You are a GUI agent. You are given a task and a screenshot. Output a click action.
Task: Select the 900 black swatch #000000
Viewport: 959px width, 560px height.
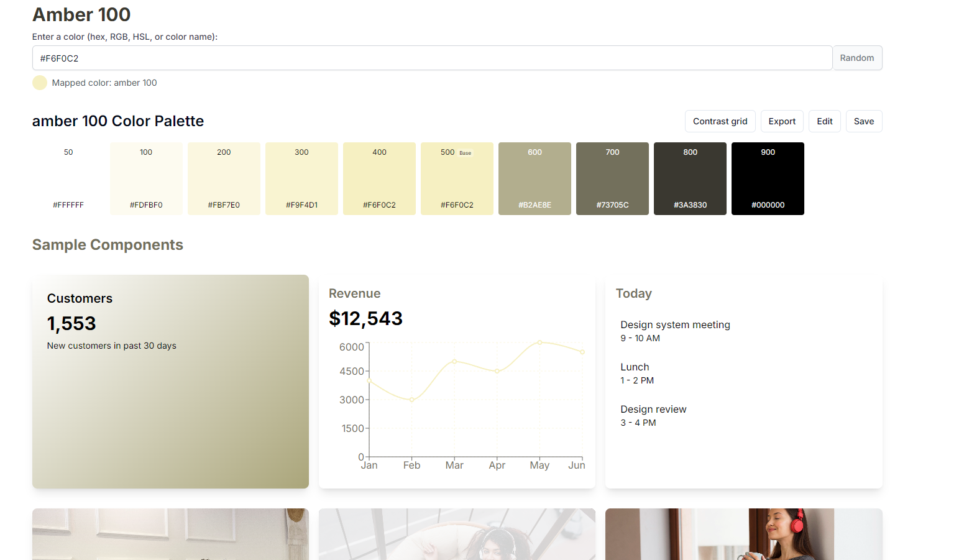(768, 178)
